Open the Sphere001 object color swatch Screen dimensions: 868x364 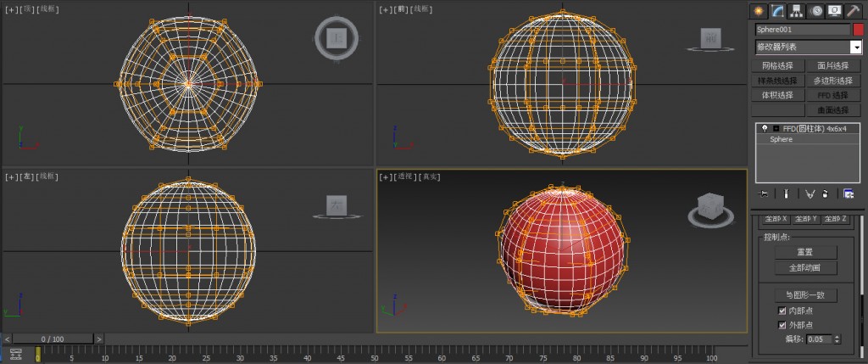coord(858,30)
